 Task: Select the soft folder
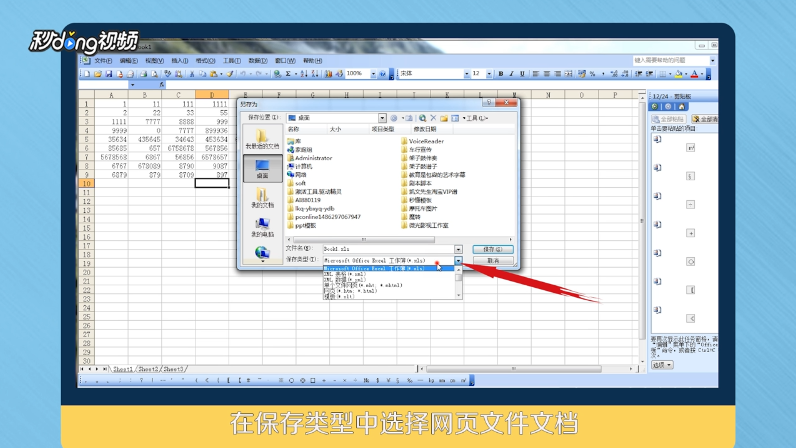click(x=296, y=183)
